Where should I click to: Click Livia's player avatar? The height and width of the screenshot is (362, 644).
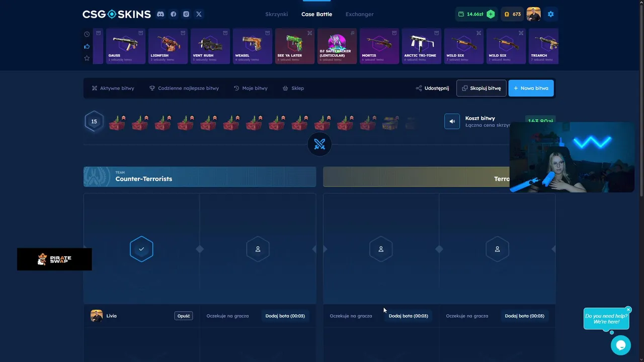(97, 316)
